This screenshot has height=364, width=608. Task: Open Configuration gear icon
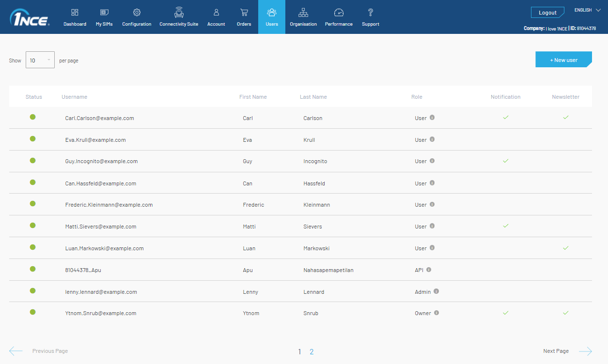pos(137,13)
